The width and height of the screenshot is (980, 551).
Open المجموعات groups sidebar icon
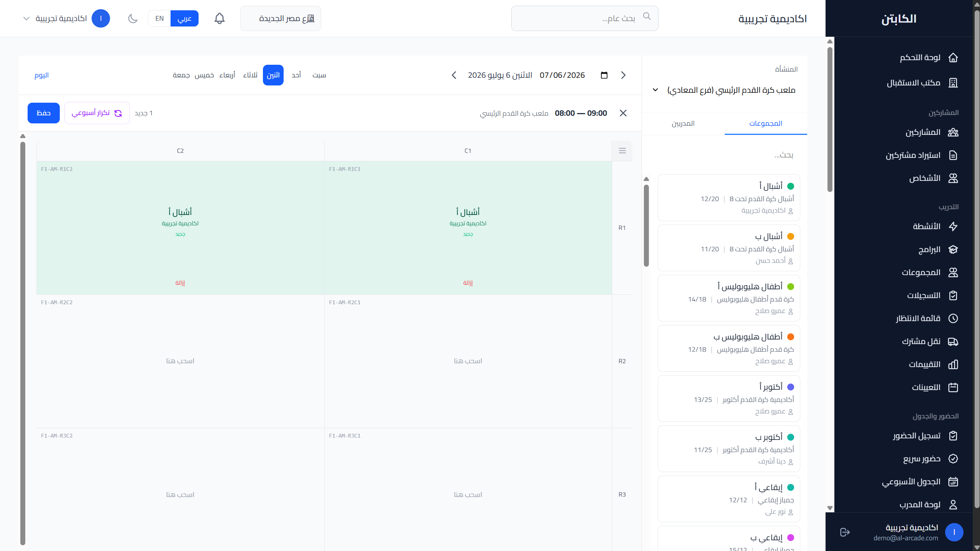pos(953,272)
